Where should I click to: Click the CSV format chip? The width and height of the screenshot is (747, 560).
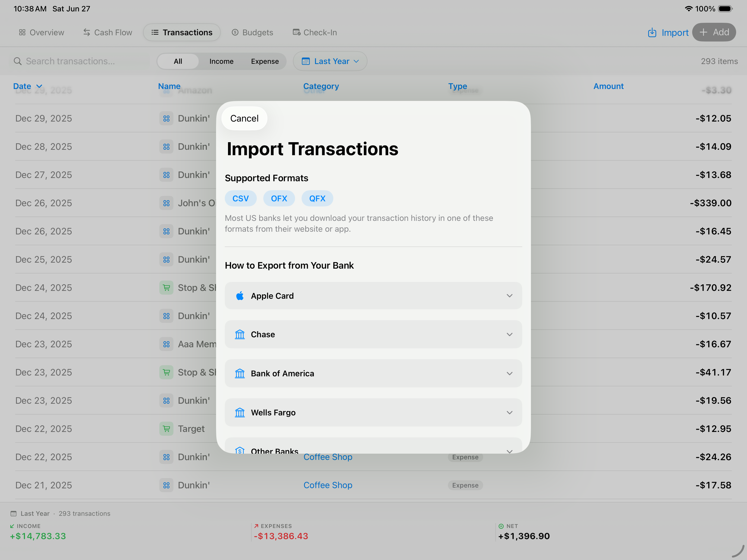pos(240,199)
